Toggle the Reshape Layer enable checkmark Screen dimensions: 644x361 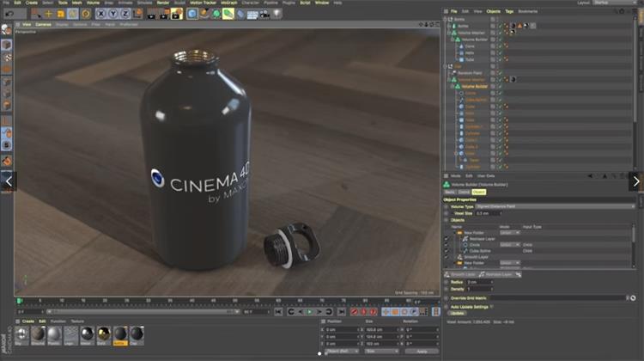(x=447, y=238)
